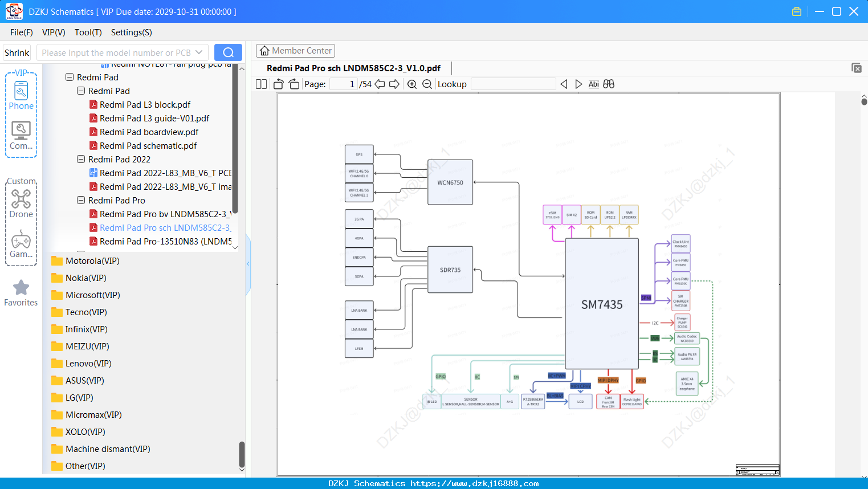868x489 pixels.
Task: Toggle the Abi whole-word match icon
Action: pyautogui.click(x=594, y=84)
